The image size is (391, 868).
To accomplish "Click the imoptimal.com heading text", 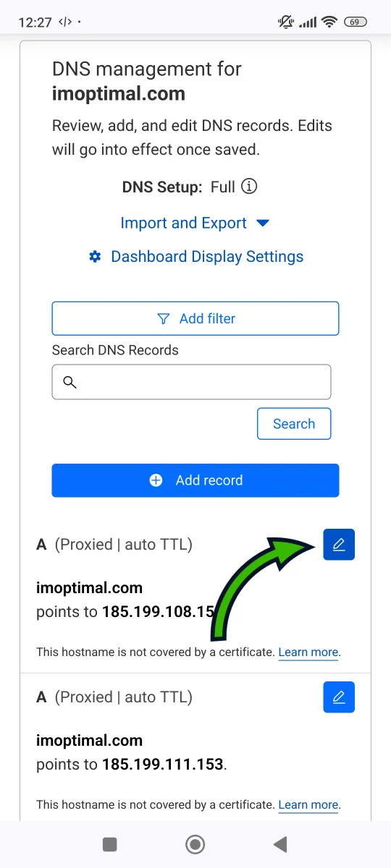I will coord(119,93).
